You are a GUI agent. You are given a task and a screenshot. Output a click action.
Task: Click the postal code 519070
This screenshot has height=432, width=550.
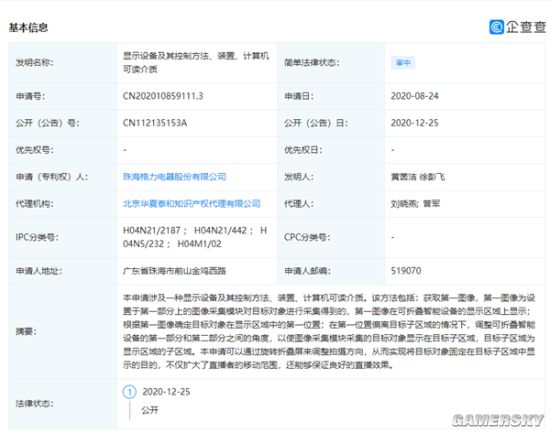point(406,271)
